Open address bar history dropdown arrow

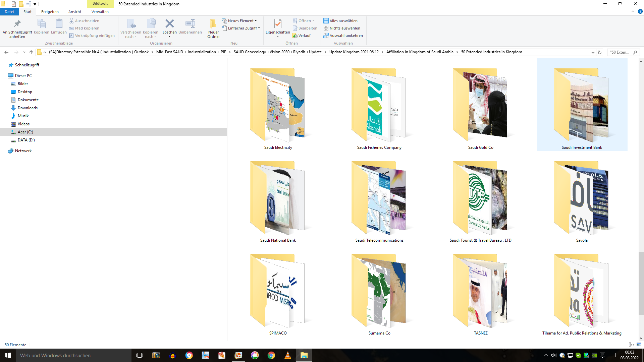click(593, 52)
